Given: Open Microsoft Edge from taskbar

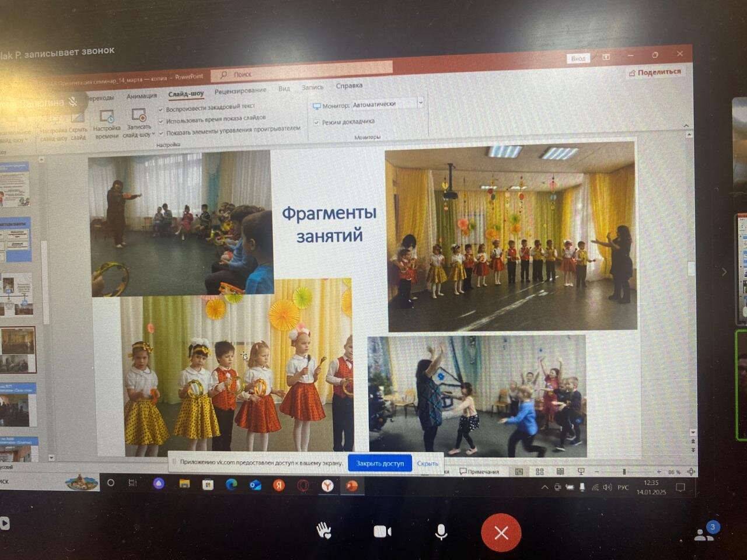Looking at the screenshot, I should point(231,484).
